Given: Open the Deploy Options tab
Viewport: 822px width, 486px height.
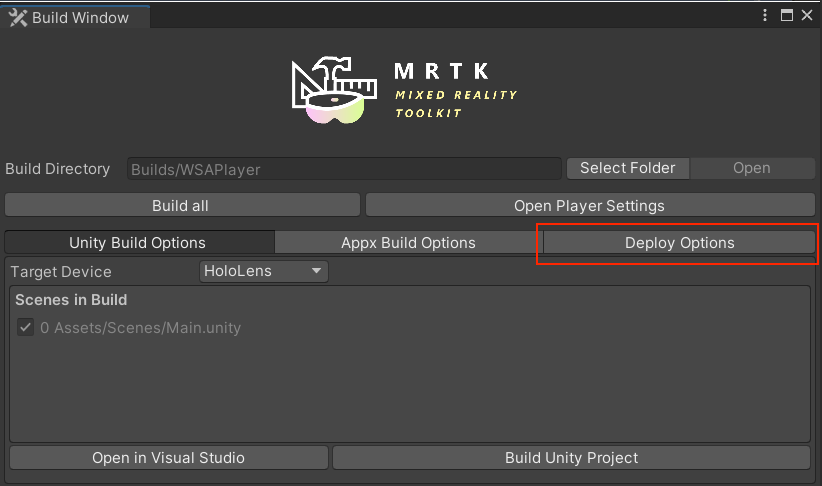Looking at the screenshot, I should tap(680, 243).
